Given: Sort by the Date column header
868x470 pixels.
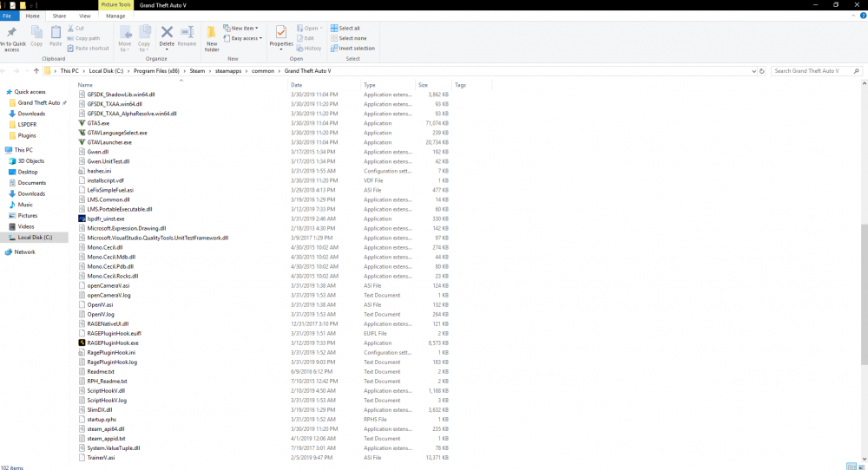Looking at the screenshot, I should pyautogui.click(x=297, y=85).
